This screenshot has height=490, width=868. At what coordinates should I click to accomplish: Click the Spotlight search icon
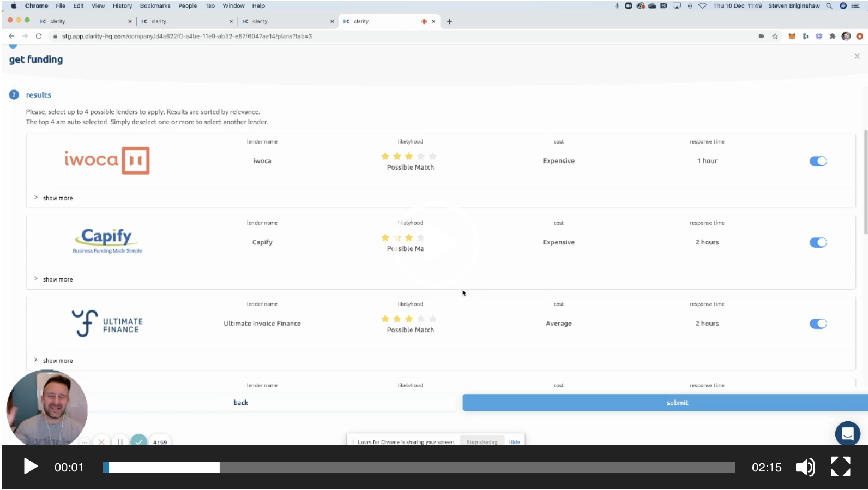pos(829,5)
